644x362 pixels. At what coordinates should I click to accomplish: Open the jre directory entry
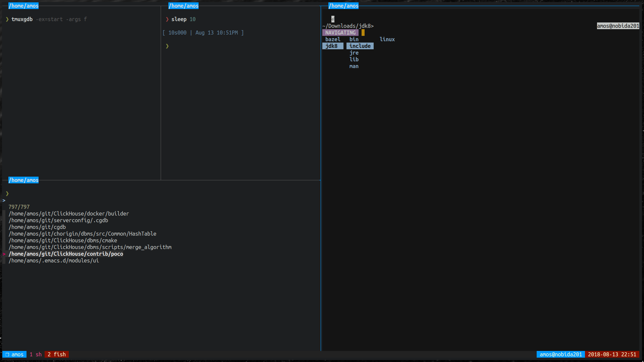tap(354, 53)
